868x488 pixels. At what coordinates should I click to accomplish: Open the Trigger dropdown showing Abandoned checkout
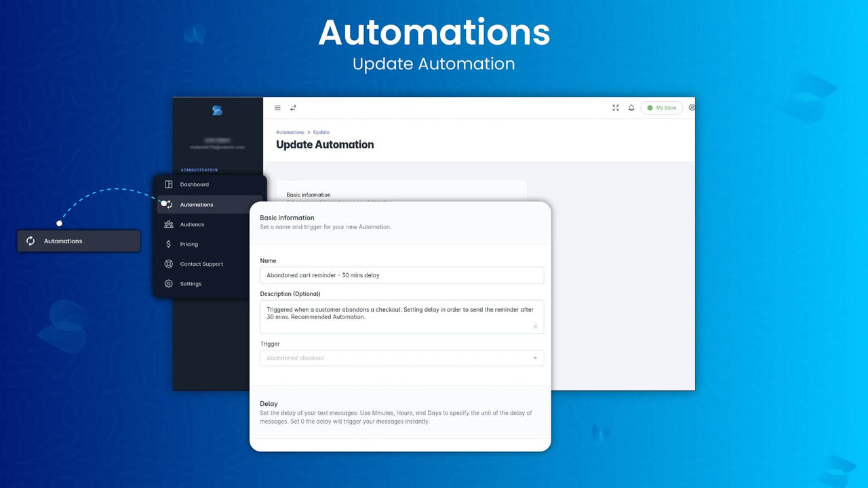(401, 358)
